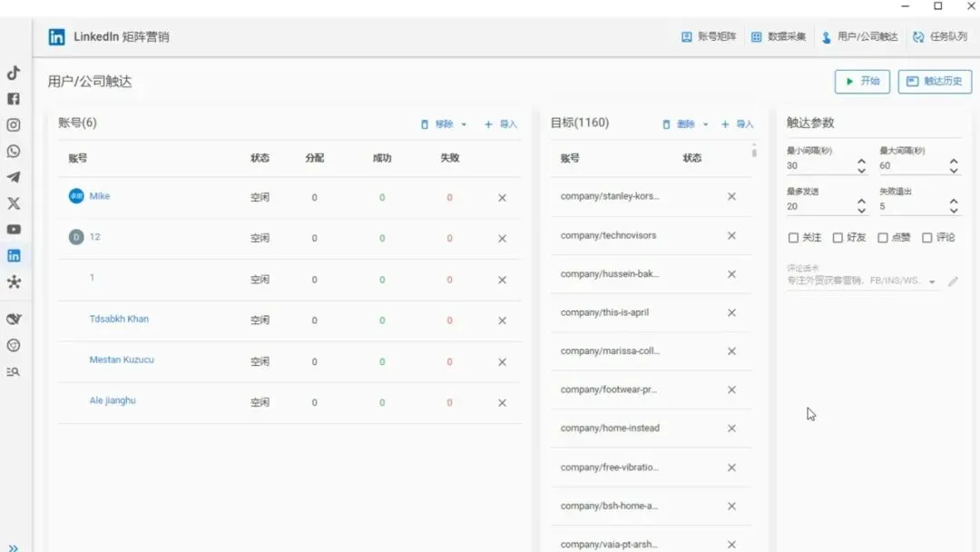Click the 最小间隔 input field showing 30
This screenshot has height=552, width=980.
[x=820, y=165]
